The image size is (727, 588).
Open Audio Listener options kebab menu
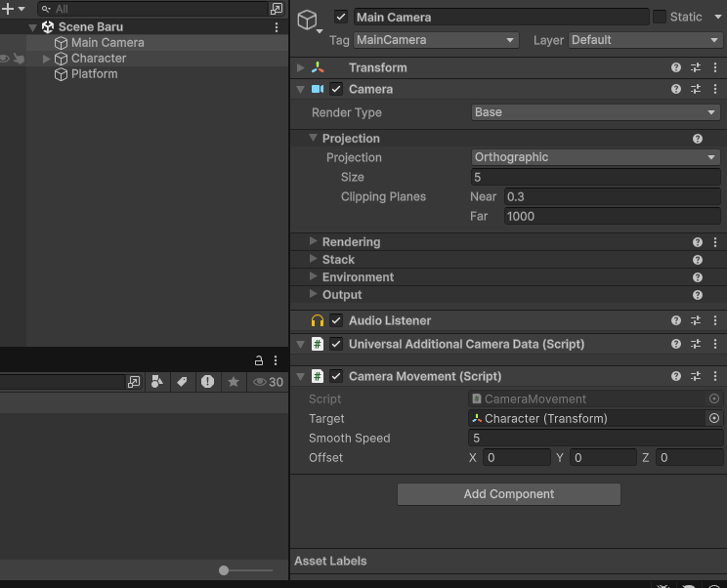coord(715,320)
